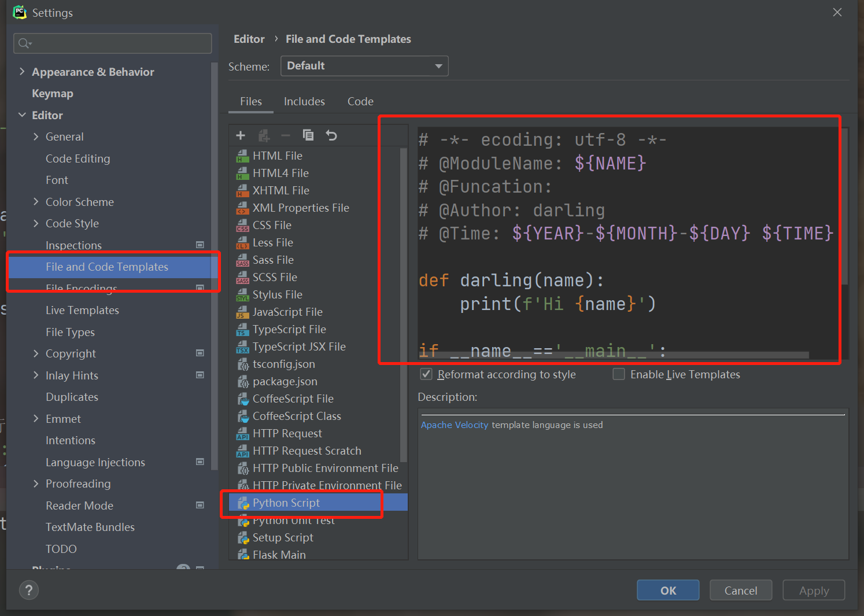Click the Create Child Template File icon

click(264, 135)
